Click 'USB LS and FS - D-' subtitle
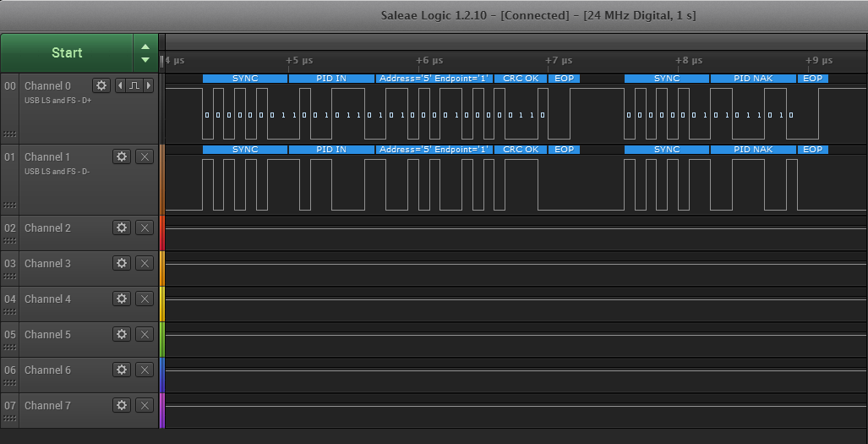Screen dimensions: 868x444 click(57, 172)
